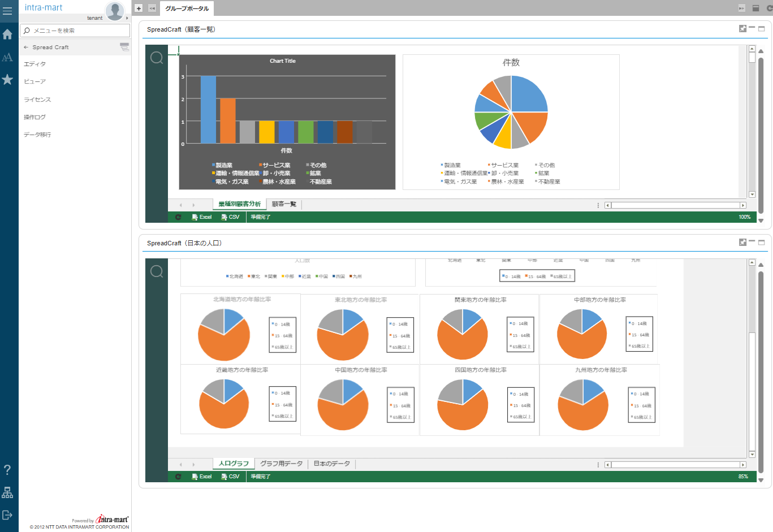Expand the tenant user menu arrow

127,18
